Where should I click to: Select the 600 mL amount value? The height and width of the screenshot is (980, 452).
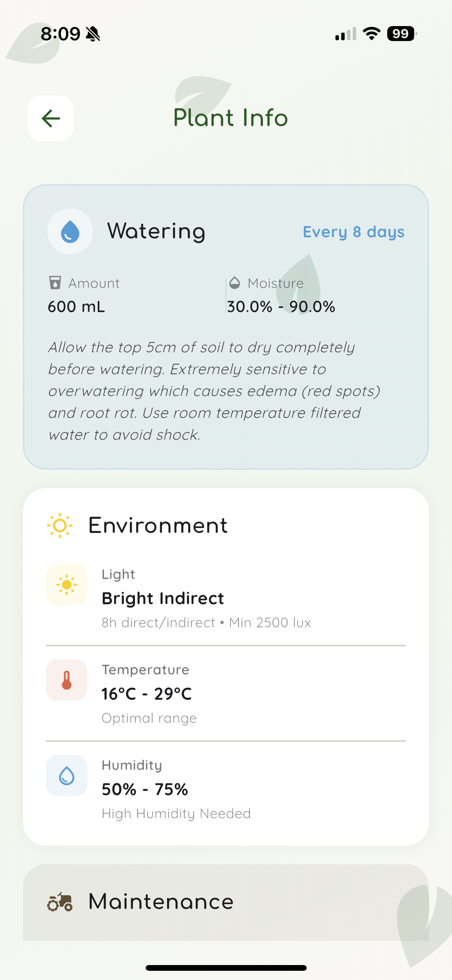(76, 306)
